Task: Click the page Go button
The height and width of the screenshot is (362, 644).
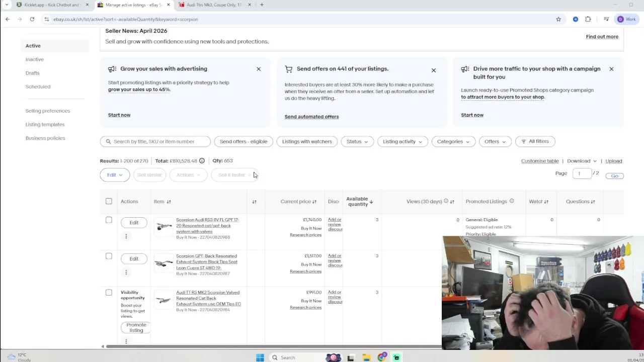Action: click(x=614, y=176)
